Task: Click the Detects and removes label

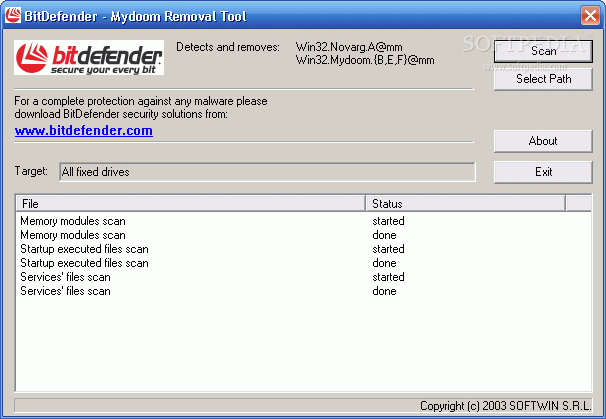Action: point(228,47)
